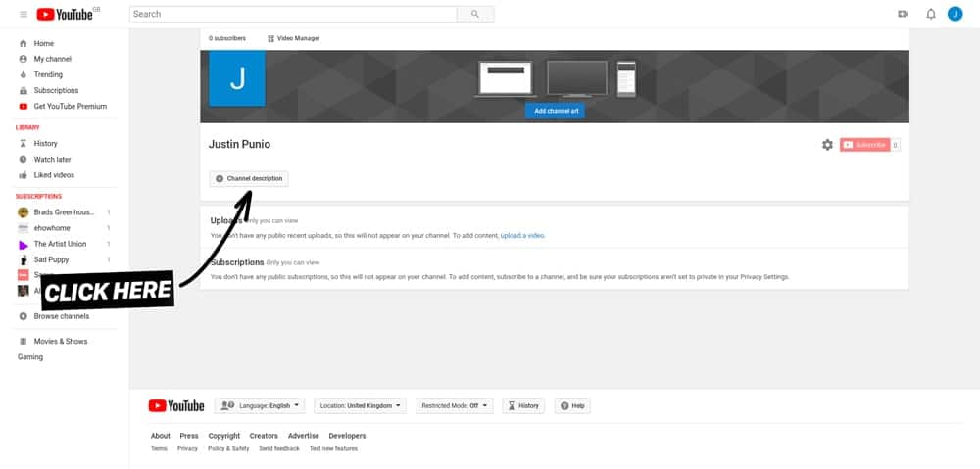
Task: Open the upload video camera icon
Action: pyautogui.click(x=903, y=14)
